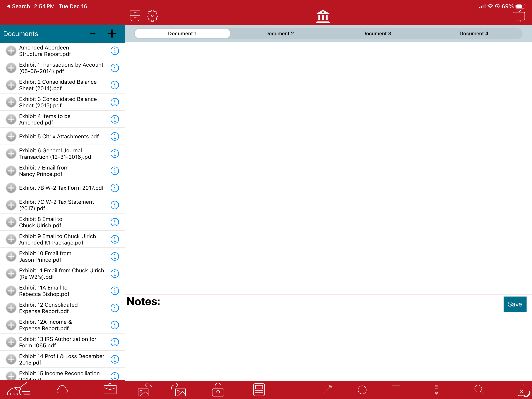Show info for Exhibit 2 Consolidated Balance Sheet (2014)
This screenshot has height=399, width=532.
(115, 85)
